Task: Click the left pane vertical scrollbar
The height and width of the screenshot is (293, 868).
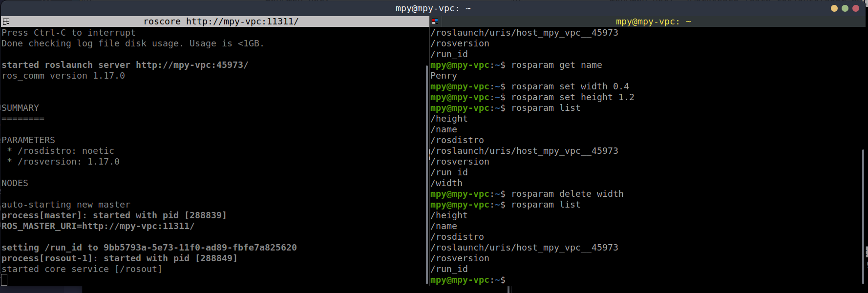Action: click(x=426, y=171)
